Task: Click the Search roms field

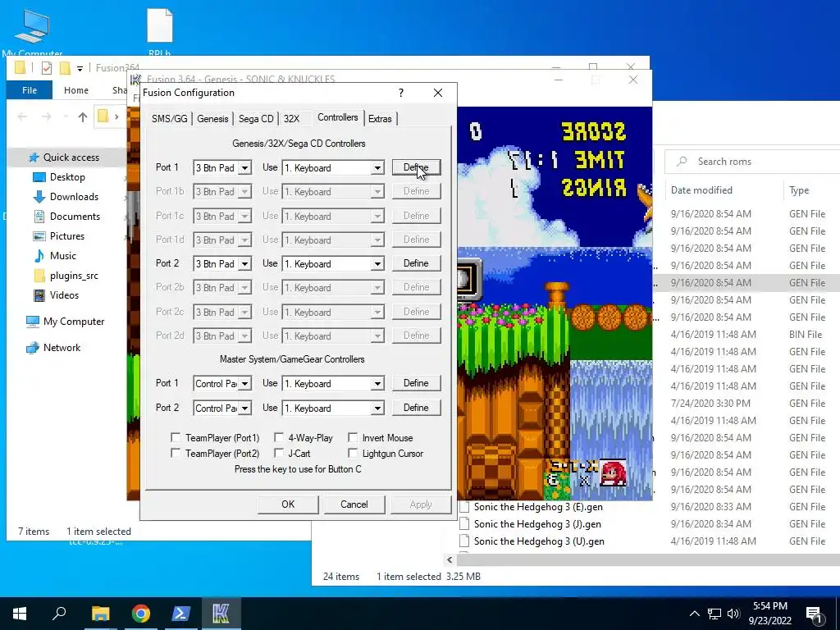Action: click(752, 162)
